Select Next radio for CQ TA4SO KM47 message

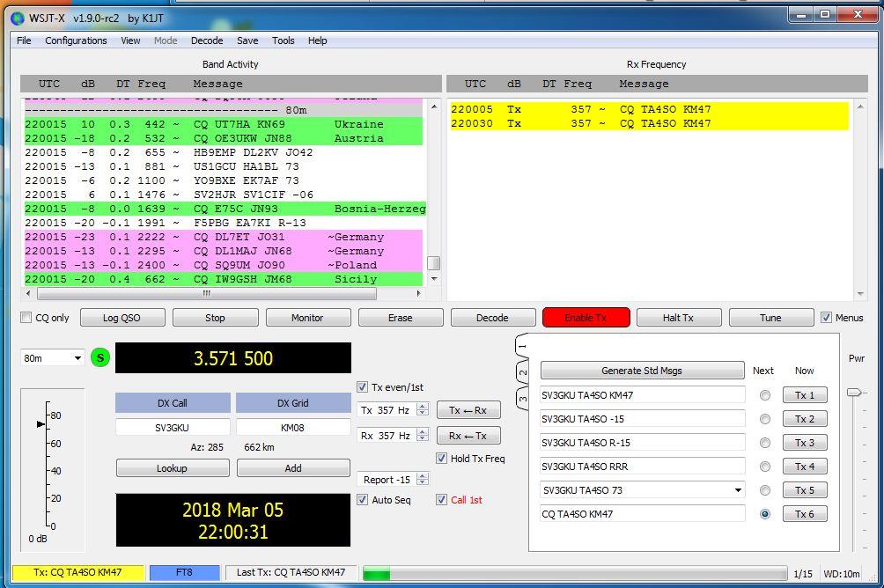click(765, 513)
